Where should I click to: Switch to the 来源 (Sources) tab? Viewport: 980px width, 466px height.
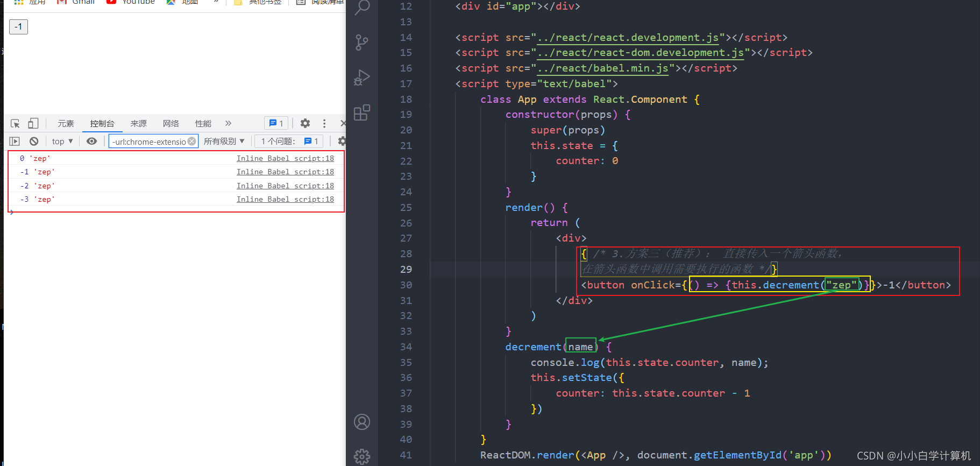(x=138, y=123)
